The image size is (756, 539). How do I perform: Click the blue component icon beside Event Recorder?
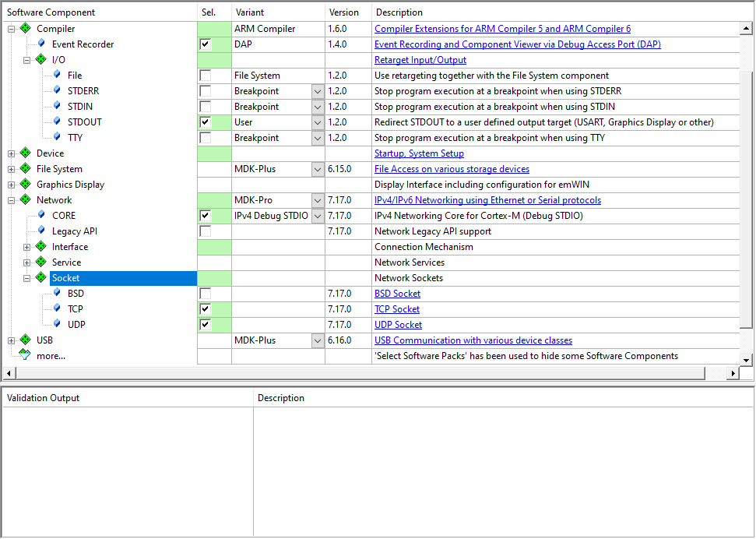click(41, 44)
